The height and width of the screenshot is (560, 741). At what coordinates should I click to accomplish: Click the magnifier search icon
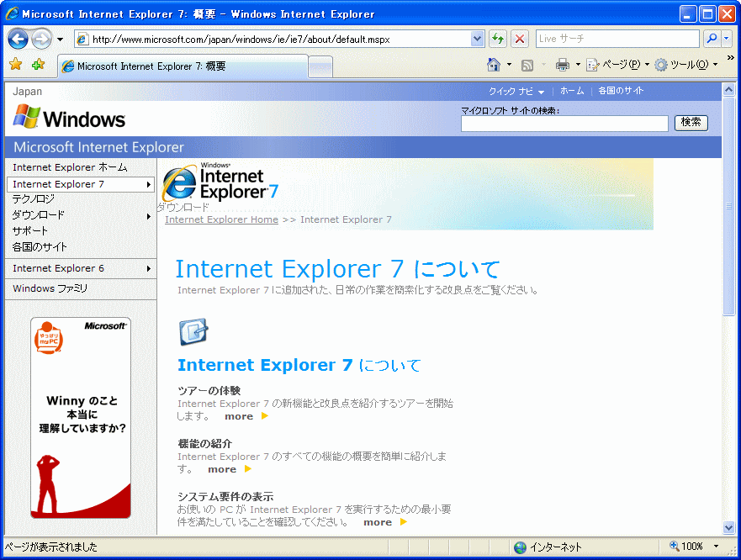[x=712, y=39]
